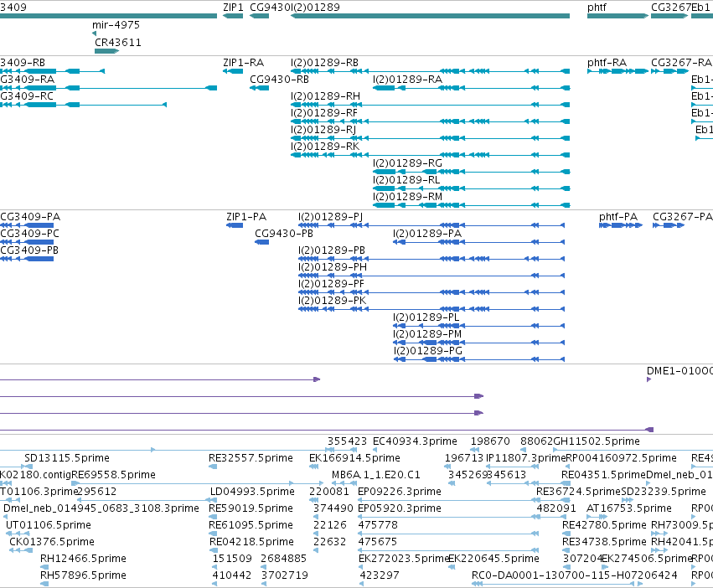
Task: Click transcript CG9430-RB label
Action: click(279, 80)
